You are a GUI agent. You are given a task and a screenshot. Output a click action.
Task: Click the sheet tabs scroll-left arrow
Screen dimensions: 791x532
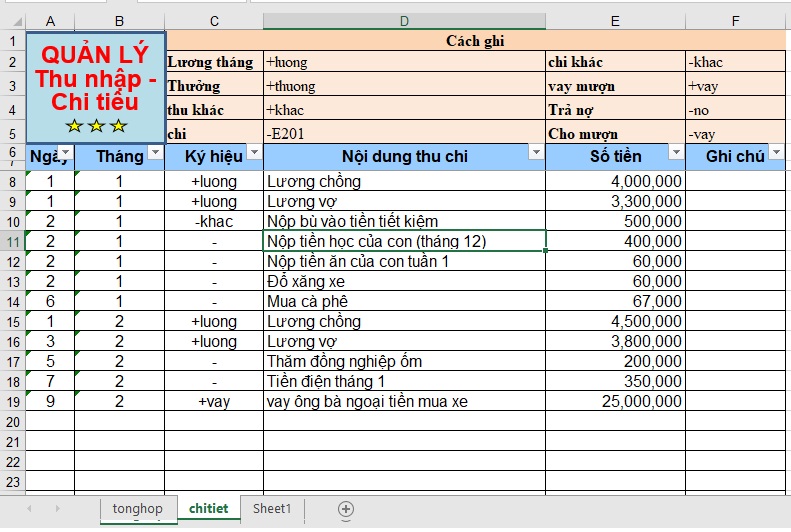30,509
